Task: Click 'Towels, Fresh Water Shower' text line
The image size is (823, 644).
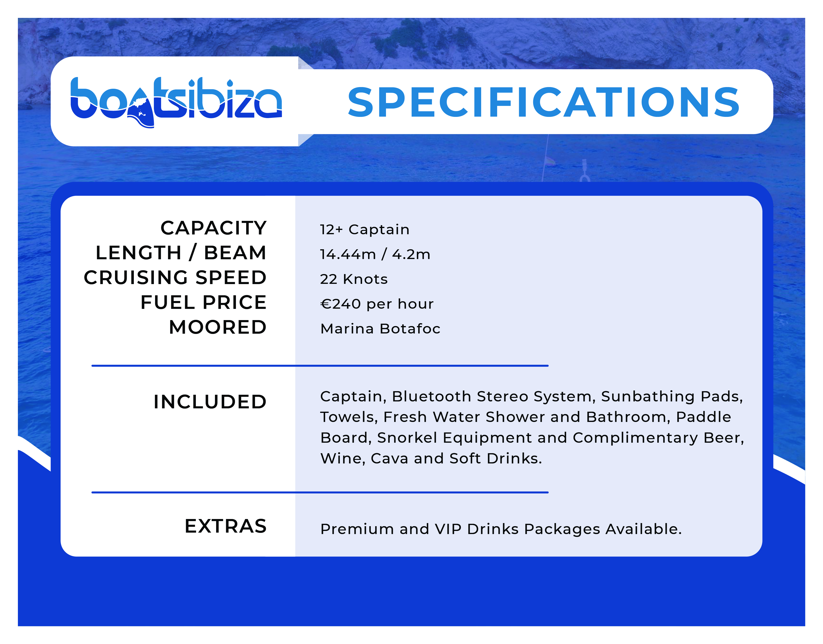Action: tap(526, 417)
